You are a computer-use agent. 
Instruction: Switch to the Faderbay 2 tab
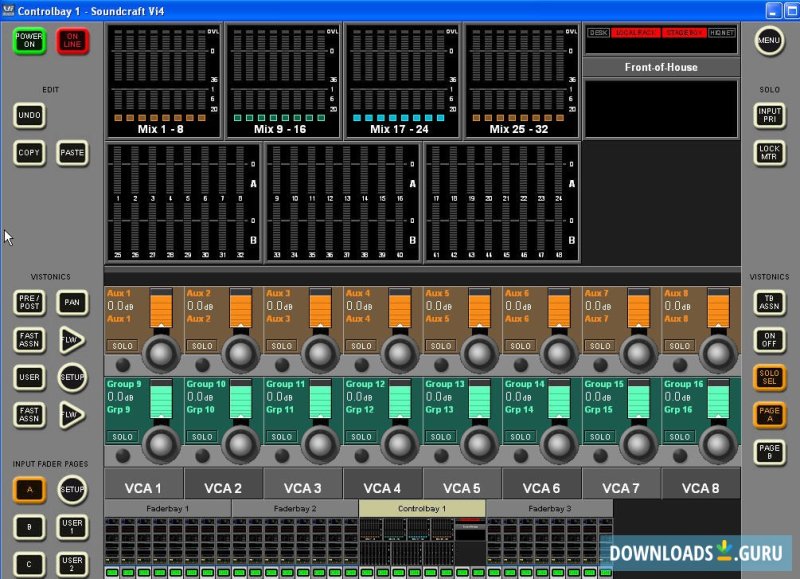pos(295,509)
